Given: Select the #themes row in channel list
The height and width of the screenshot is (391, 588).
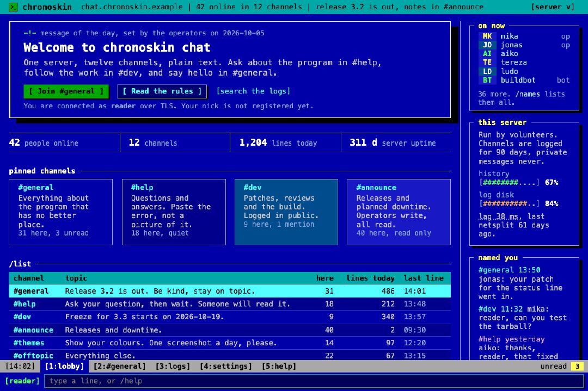Looking at the screenshot, I should pyautogui.click(x=230, y=343).
